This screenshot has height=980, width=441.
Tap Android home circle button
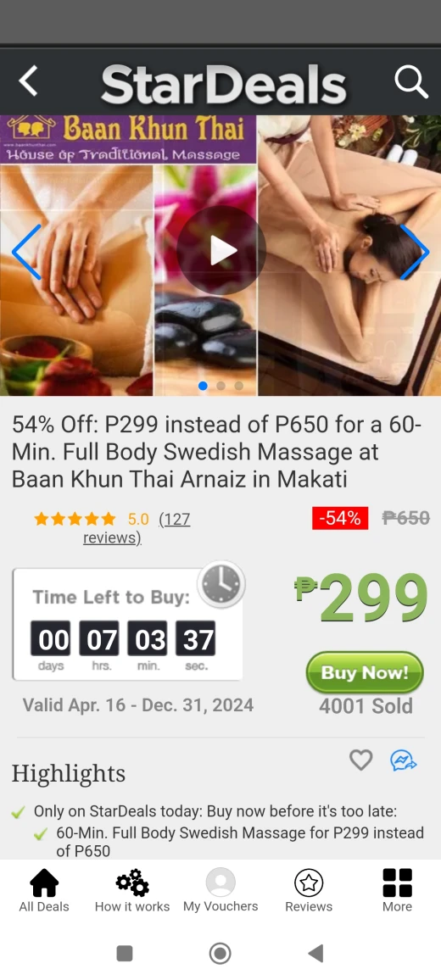[220, 953]
